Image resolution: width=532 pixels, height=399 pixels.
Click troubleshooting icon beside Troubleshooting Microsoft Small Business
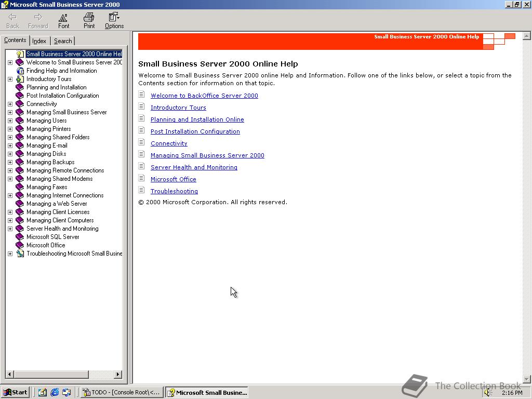(20, 254)
